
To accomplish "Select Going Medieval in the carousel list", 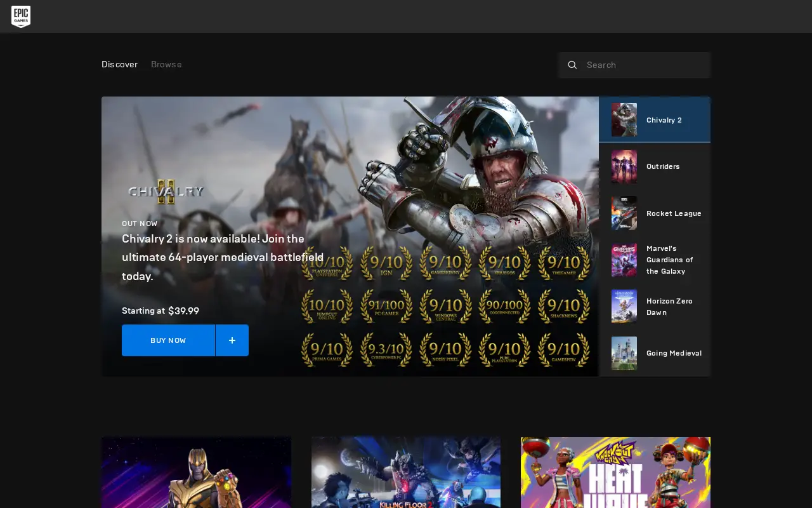I will coord(655,353).
